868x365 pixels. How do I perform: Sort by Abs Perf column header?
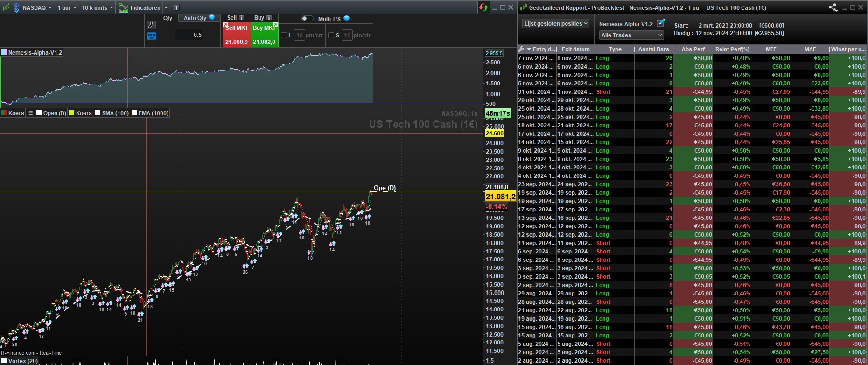point(693,49)
